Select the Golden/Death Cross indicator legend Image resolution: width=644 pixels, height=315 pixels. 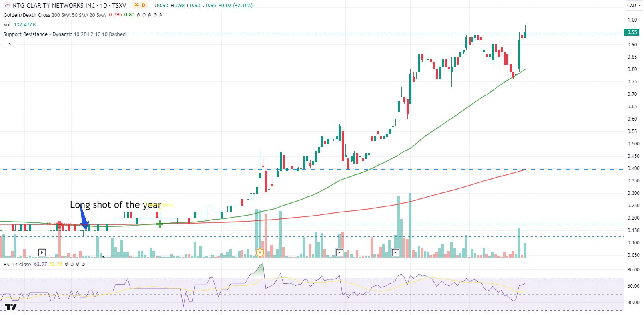55,15
